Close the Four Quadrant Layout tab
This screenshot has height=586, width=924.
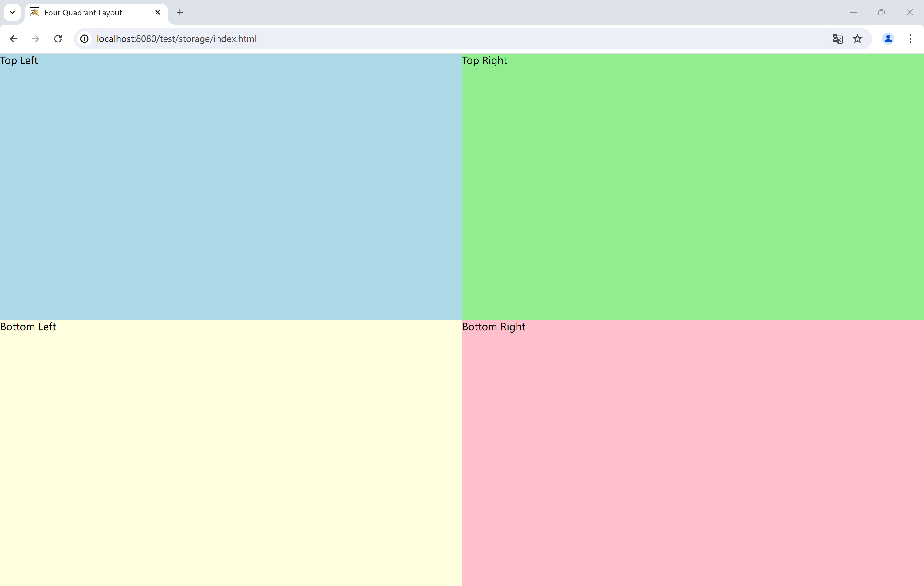[x=158, y=12]
